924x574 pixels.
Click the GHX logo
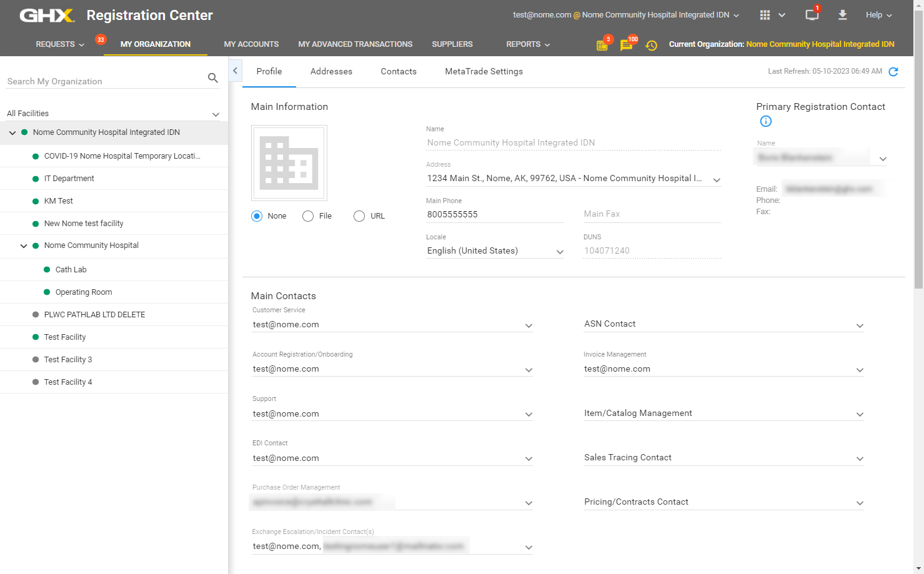pyautogui.click(x=47, y=16)
